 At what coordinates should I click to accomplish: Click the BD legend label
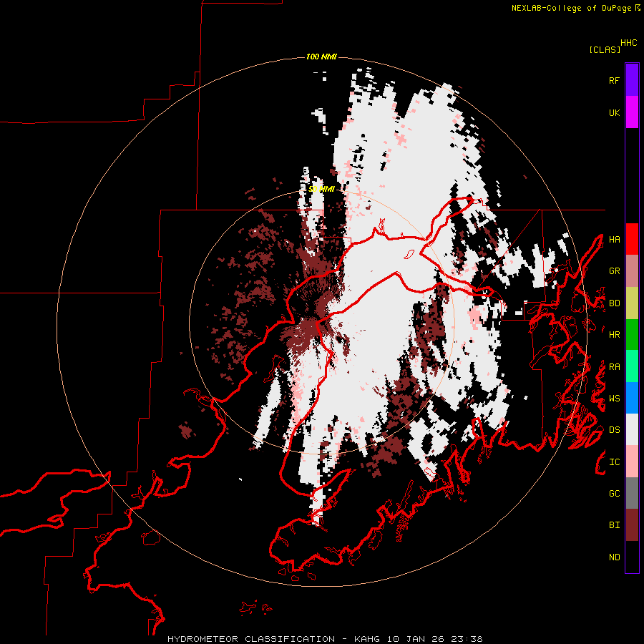click(614, 303)
